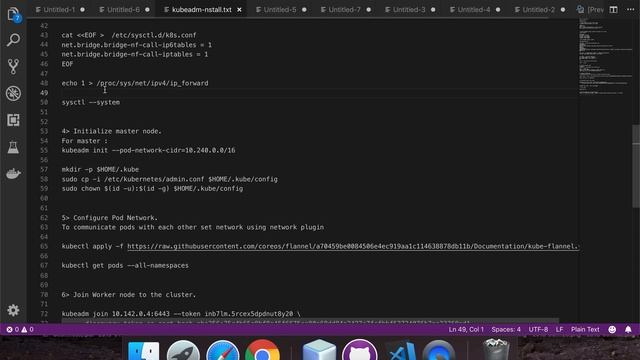The width and height of the screenshot is (640, 360).
Task: Open the Test beaker view
Action: tap(13, 147)
